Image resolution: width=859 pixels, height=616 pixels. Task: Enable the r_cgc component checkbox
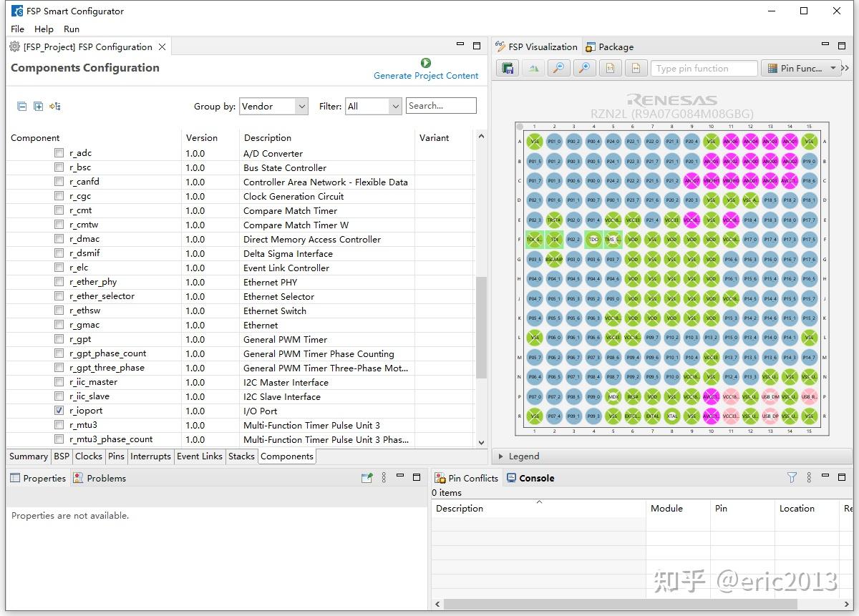59,196
